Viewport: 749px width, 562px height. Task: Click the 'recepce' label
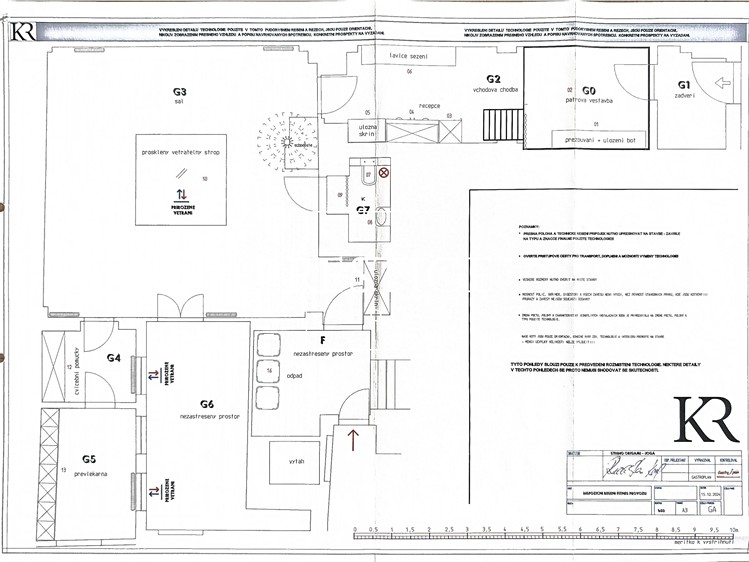(429, 106)
